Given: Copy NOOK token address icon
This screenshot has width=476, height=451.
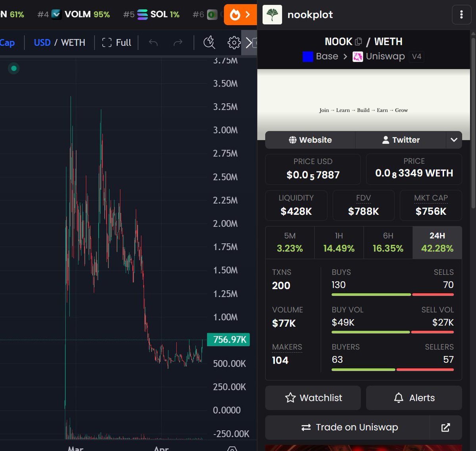Looking at the screenshot, I should pos(359,42).
